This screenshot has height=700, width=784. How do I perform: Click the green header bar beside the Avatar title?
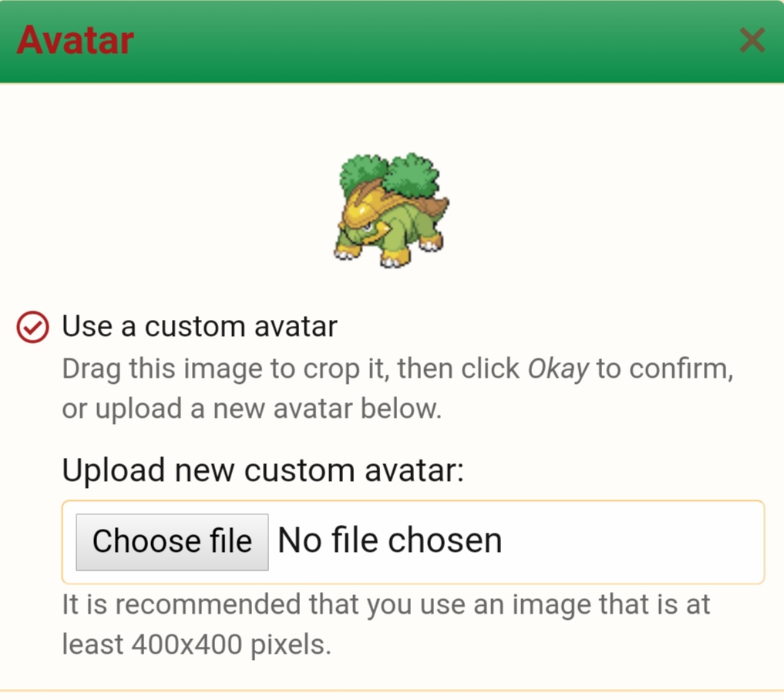point(435,40)
